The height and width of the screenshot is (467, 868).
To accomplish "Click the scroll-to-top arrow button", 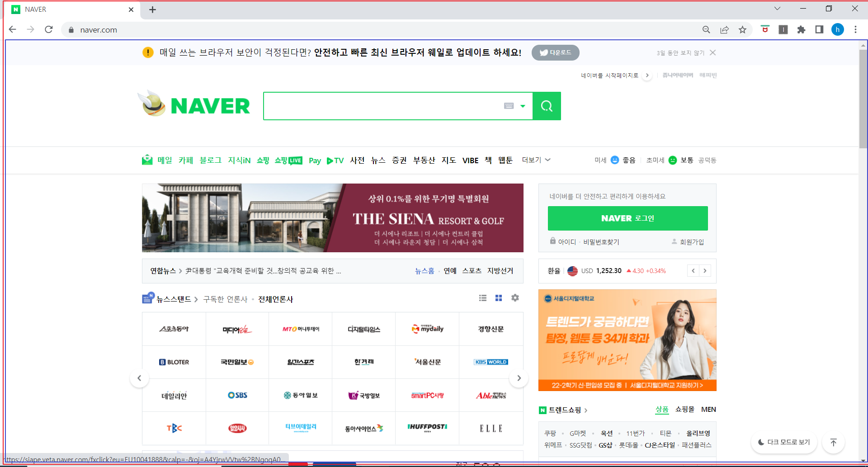I will [x=833, y=442].
